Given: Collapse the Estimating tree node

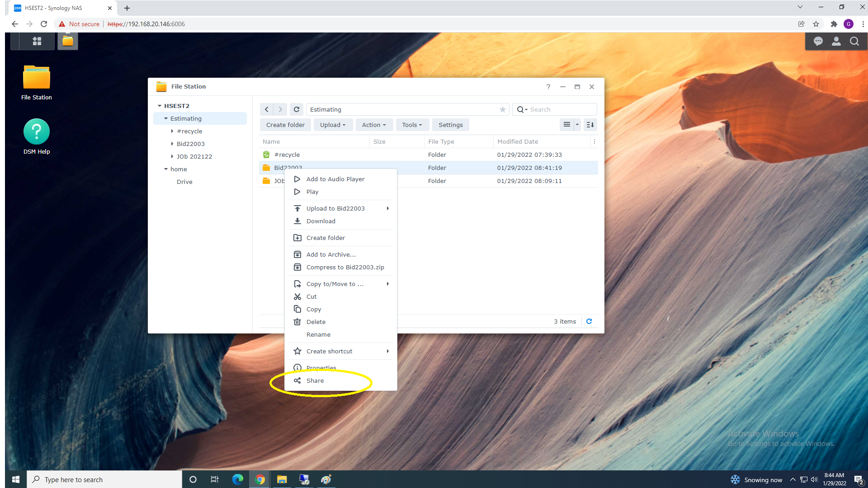Looking at the screenshot, I should (166, 118).
